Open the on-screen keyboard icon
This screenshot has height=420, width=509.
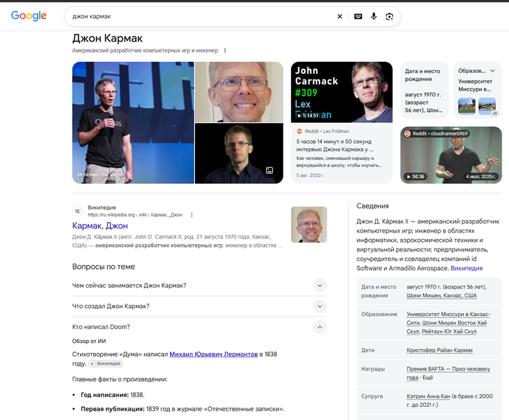358,16
